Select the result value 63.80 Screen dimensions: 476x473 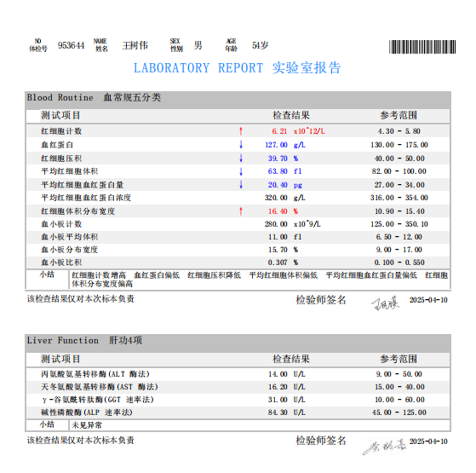point(278,171)
